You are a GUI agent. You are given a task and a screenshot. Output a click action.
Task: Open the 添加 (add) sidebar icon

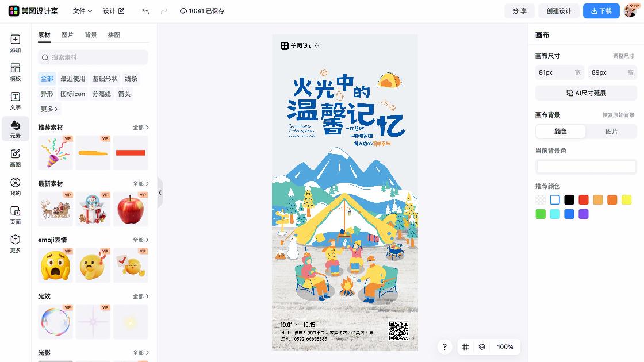pos(15,44)
